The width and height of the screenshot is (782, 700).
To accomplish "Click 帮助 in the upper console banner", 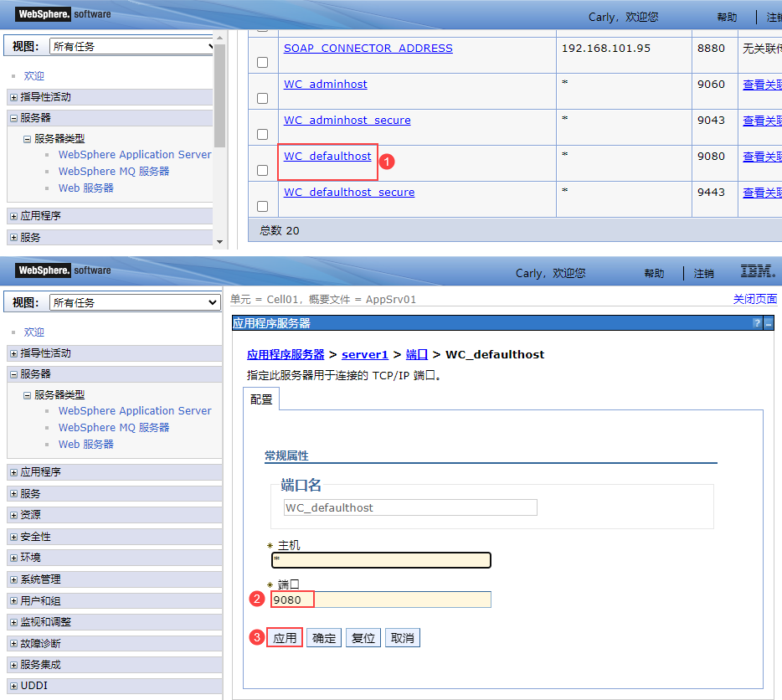I will tap(727, 17).
